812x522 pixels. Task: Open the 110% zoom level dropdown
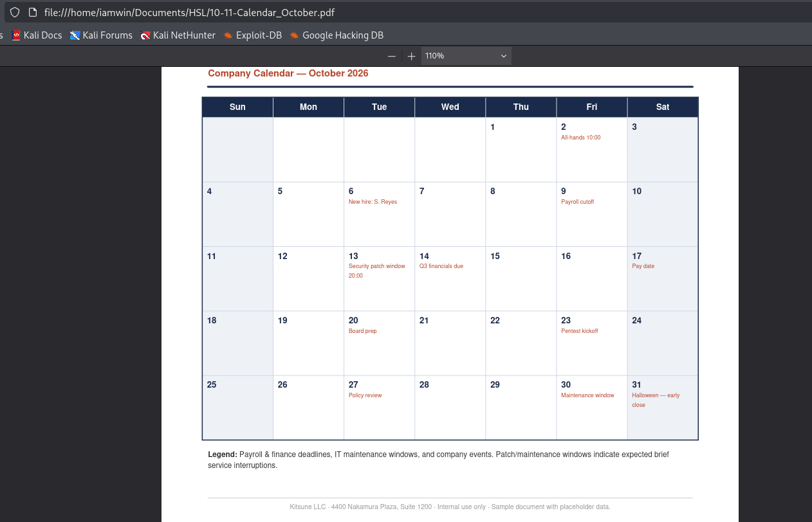pyautogui.click(x=466, y=56)
